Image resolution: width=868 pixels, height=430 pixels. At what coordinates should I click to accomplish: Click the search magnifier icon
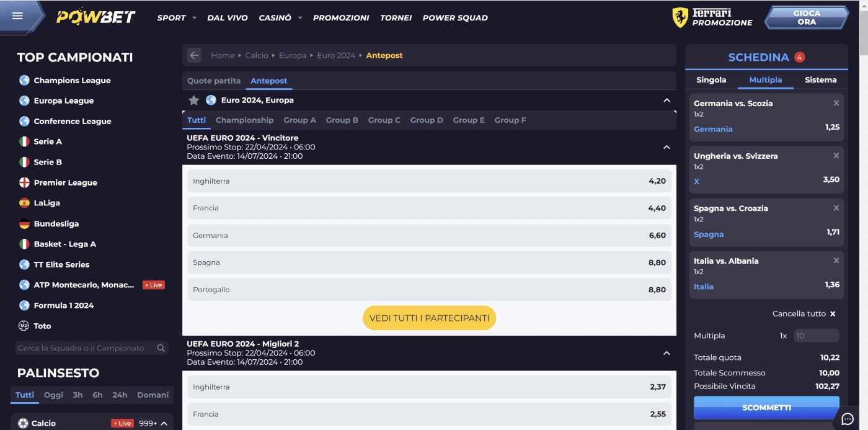pos(161,348)
